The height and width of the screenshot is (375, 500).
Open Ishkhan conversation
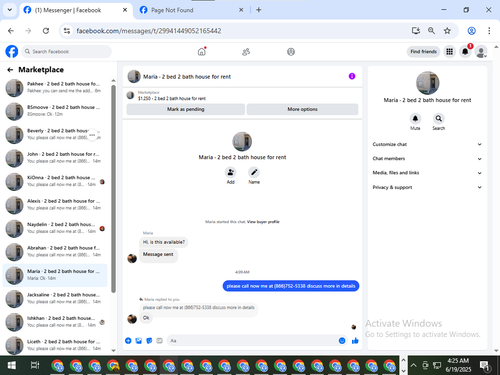coord(55,322)
